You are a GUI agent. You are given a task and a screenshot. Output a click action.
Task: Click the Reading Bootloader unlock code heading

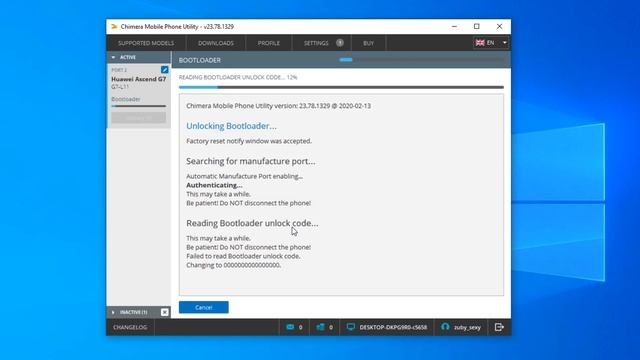252,223
